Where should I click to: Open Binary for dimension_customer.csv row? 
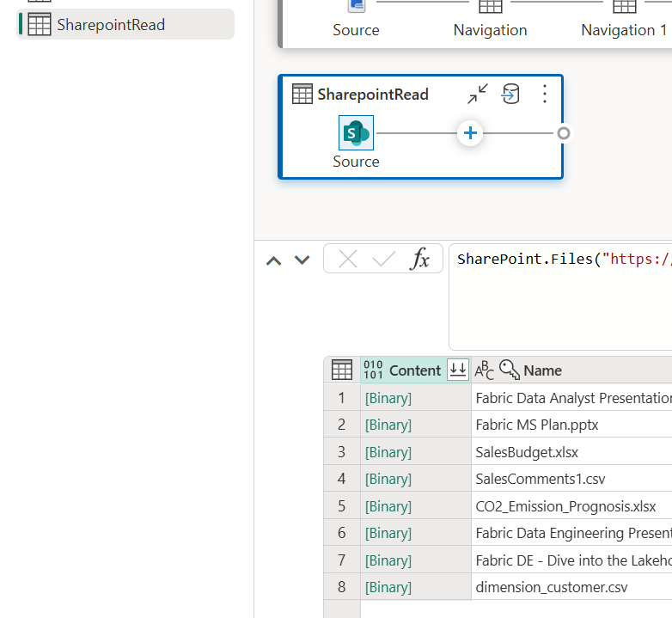point(388,587)
